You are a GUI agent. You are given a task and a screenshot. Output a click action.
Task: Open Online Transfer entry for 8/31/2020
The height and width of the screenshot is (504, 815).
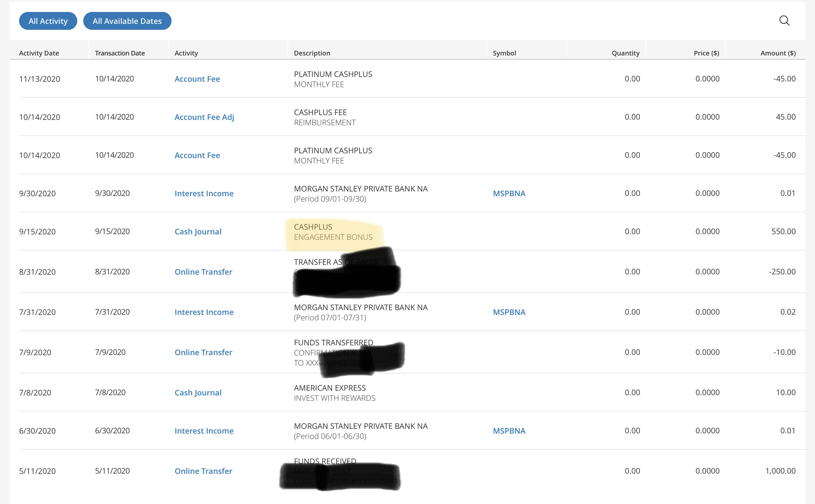coord(203,272)
